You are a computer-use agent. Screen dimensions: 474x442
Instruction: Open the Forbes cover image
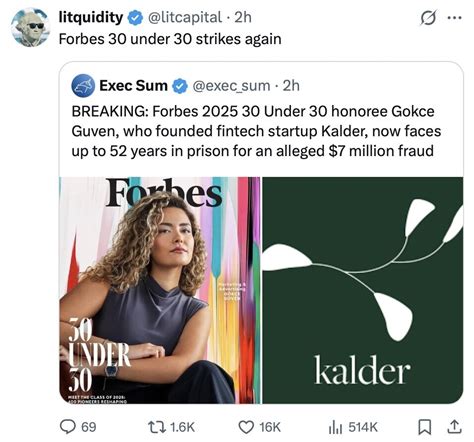(160, 290)
